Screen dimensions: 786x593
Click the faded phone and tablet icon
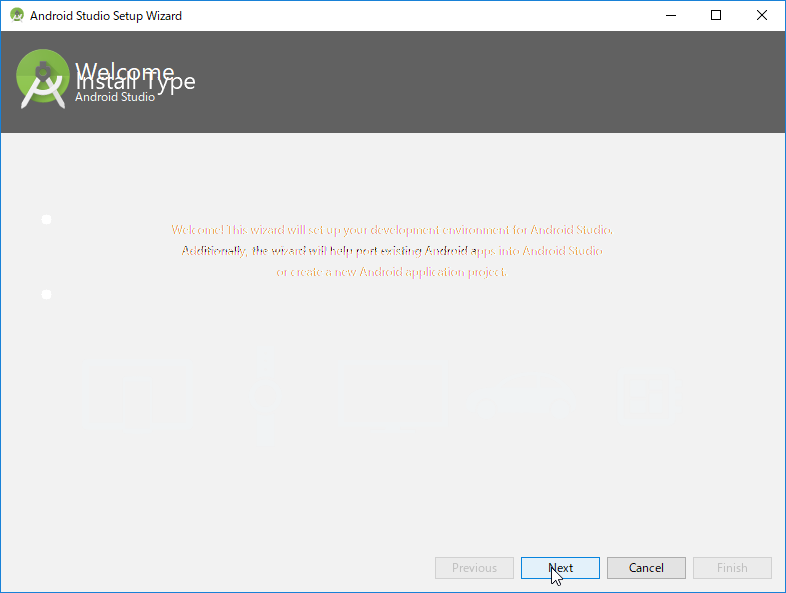tap(137, 395)
